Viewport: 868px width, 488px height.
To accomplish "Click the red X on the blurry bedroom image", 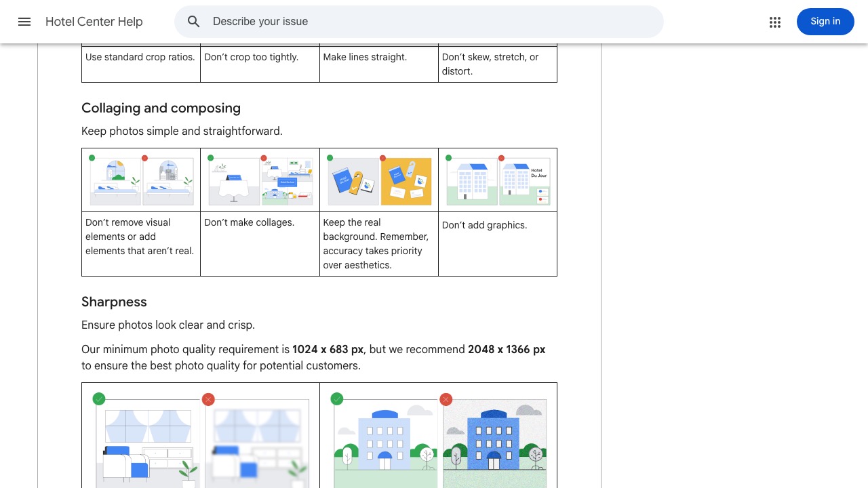I will (208, 399).
